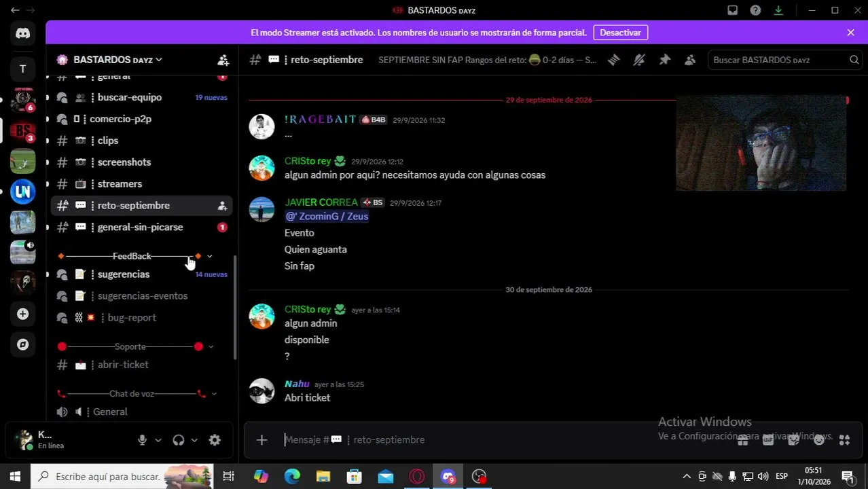The image size is (868, 489).
Task: Click the webcam overlay thumbnail
Action: tap(761, 143)
